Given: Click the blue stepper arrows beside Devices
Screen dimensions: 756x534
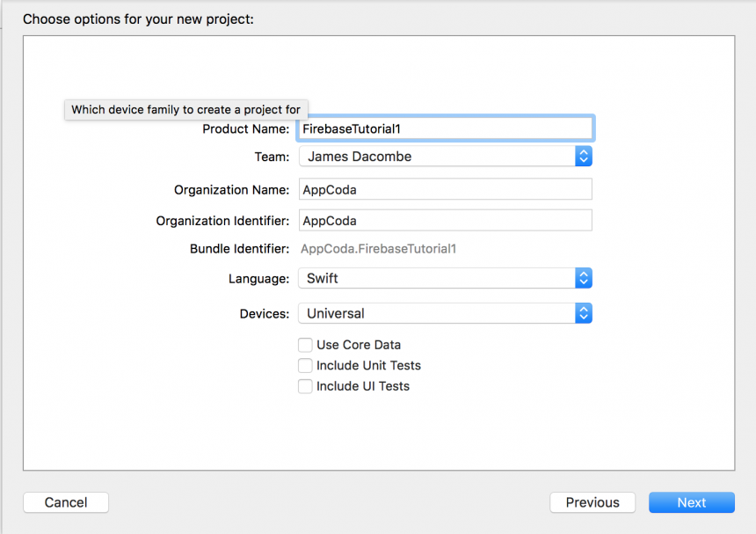Looking at the screenshot, I should tap(583, 313).
